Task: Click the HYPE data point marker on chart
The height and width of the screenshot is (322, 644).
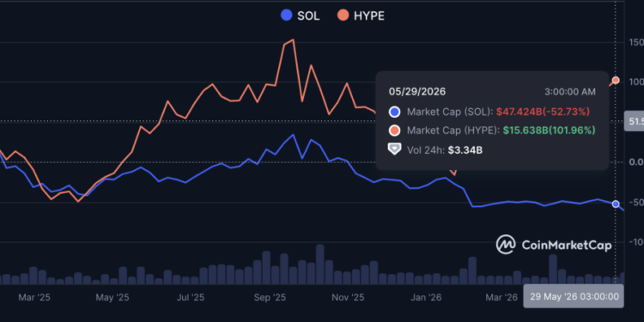Action: click(x=616, y=80)
